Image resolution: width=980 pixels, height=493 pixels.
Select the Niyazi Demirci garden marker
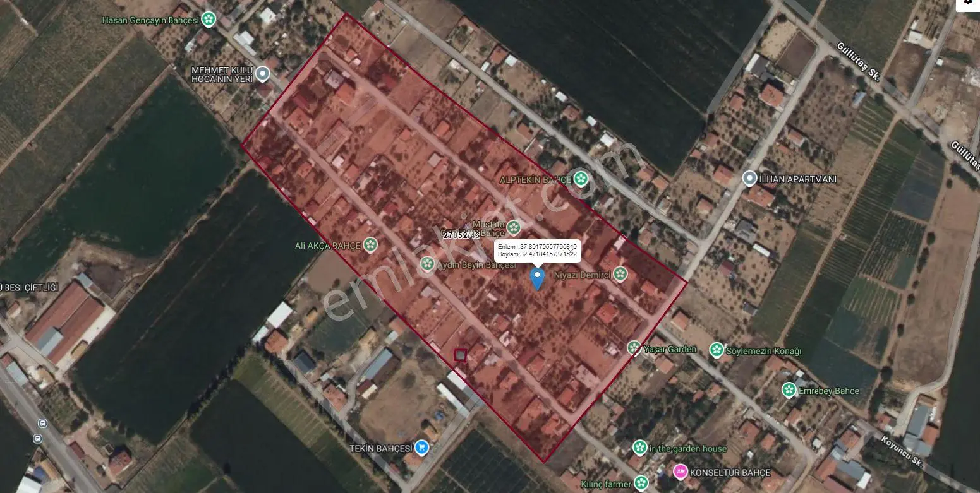pyautogui.click(x=620, y=274)
